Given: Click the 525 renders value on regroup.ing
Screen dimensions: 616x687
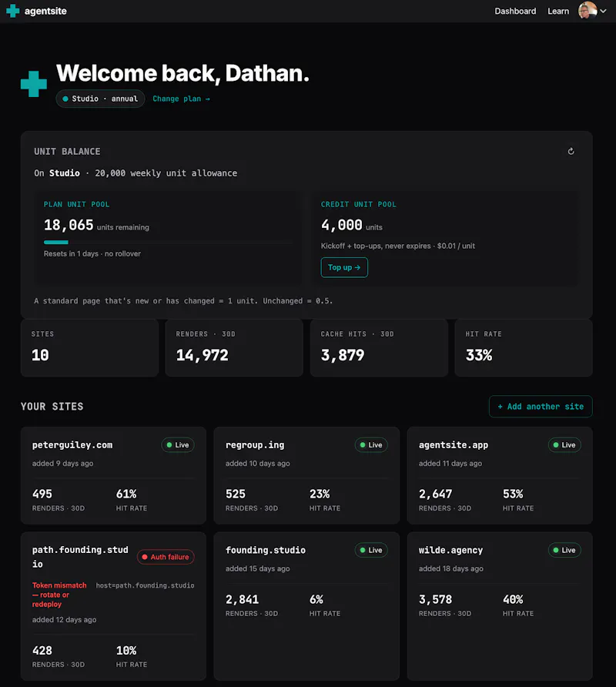Looking at the screenshot, I should [x=236, y=494].
